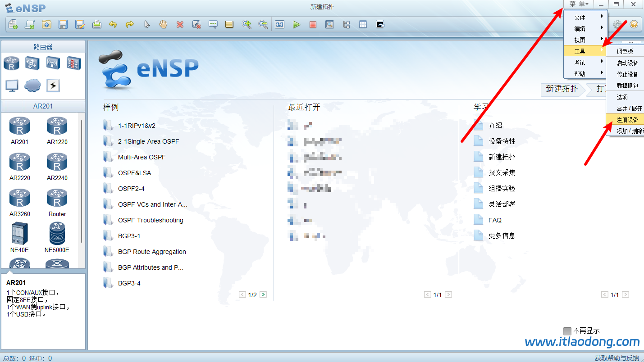
Task: Open 获取帮助与反馈 link
Action: click(x=617, y=358)
